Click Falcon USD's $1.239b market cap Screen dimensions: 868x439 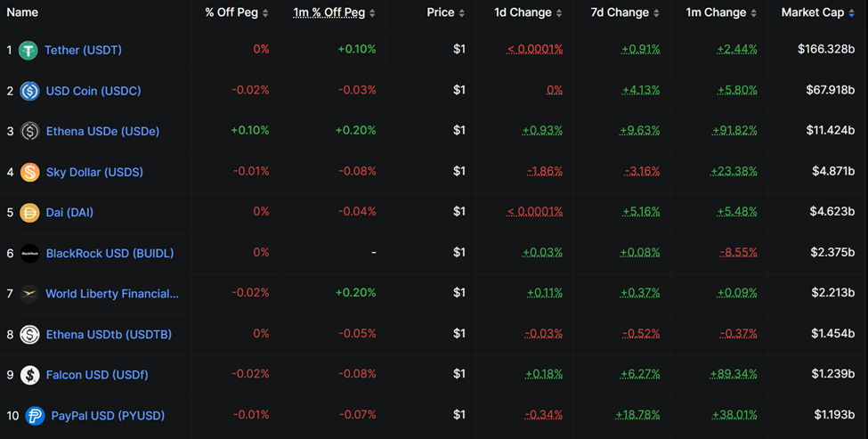[x=833, y=374]
